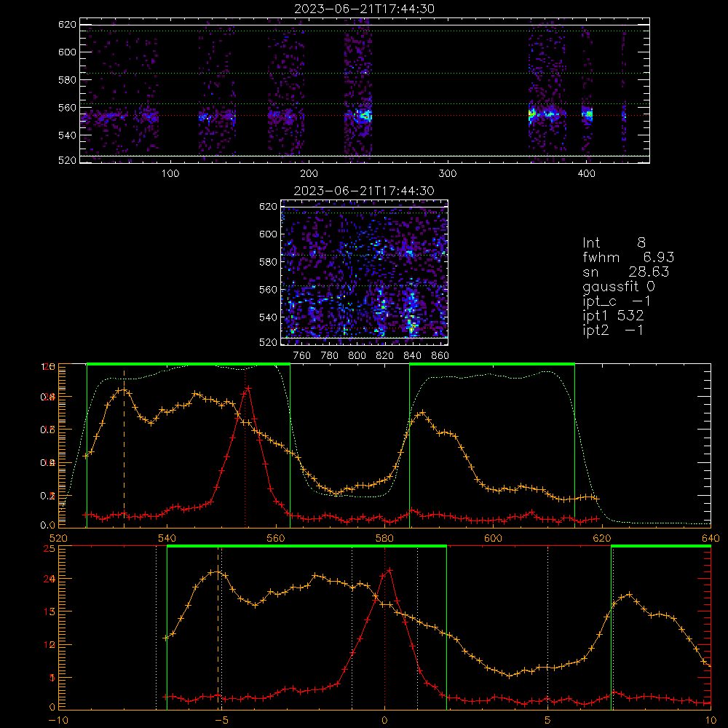This screenshot has width=728, height=728.
Task: Click the ipt2 -1 readout
Action: coord(613,330)
